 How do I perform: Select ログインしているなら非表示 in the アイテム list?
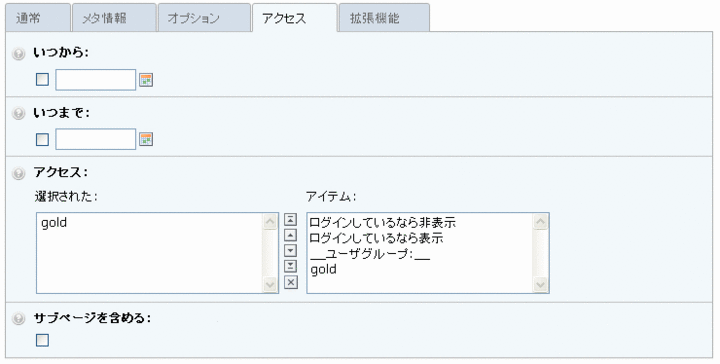382,223
